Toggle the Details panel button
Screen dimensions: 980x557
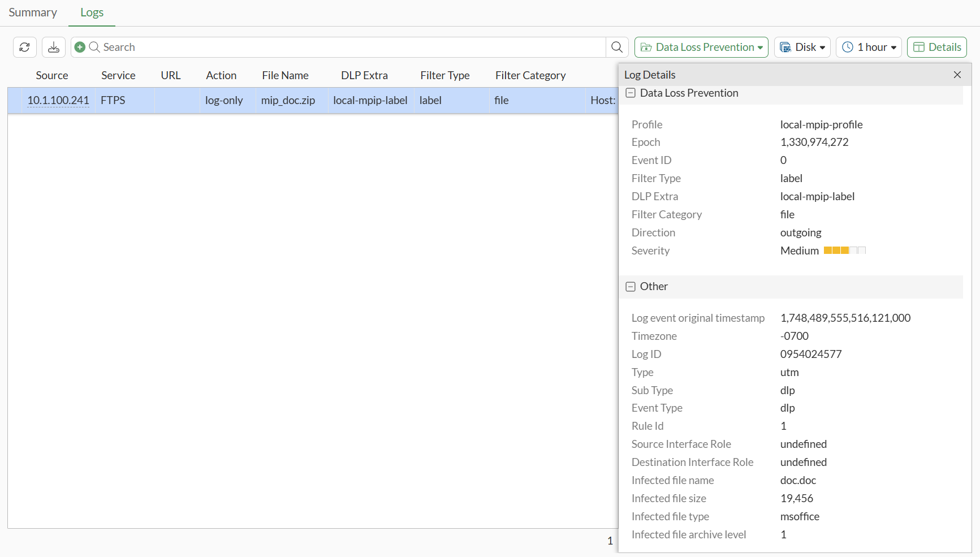(936, 48)
